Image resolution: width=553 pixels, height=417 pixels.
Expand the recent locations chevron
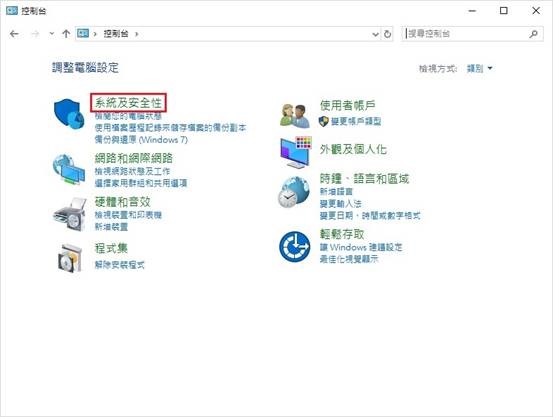(52, 34)
